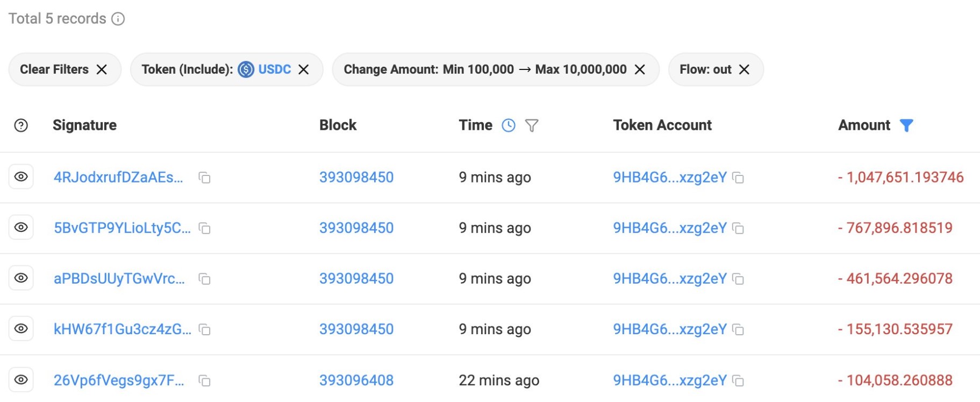
Task: Open USDC token link in filter chip
Action: pos(274,69)
